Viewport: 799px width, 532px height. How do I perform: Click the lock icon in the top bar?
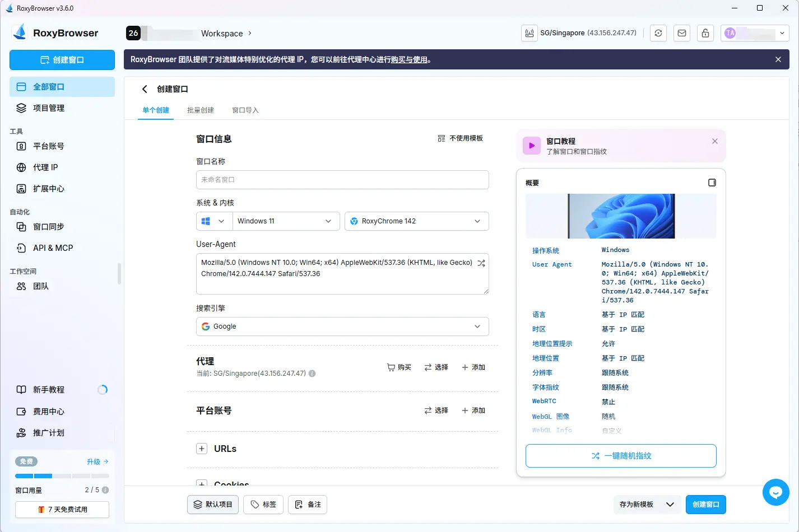(x=705, y=33)
